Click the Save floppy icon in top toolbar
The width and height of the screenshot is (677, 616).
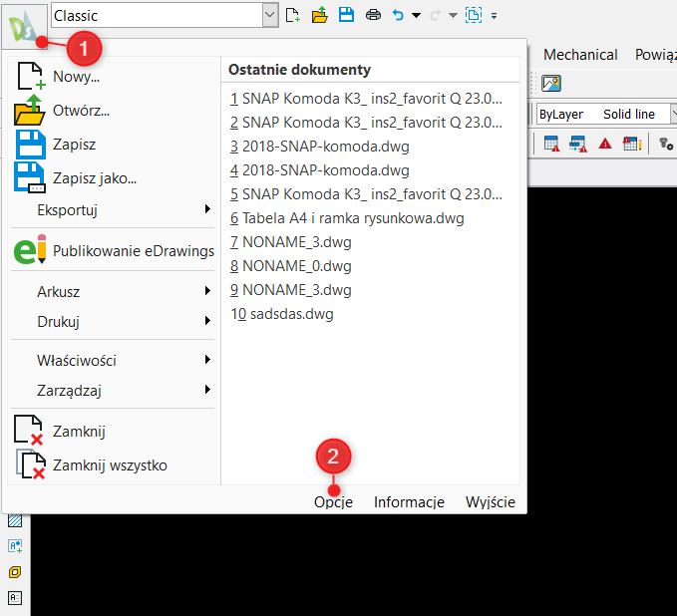346,15
